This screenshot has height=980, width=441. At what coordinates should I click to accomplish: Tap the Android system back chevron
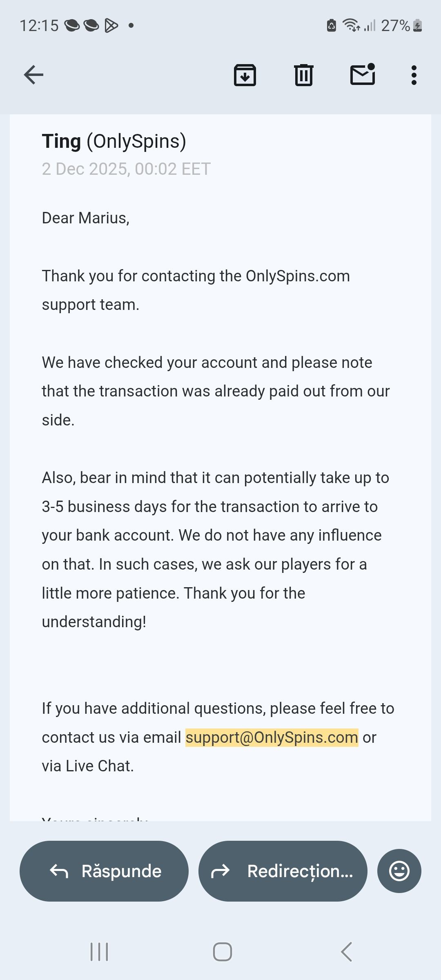(346, 952)
